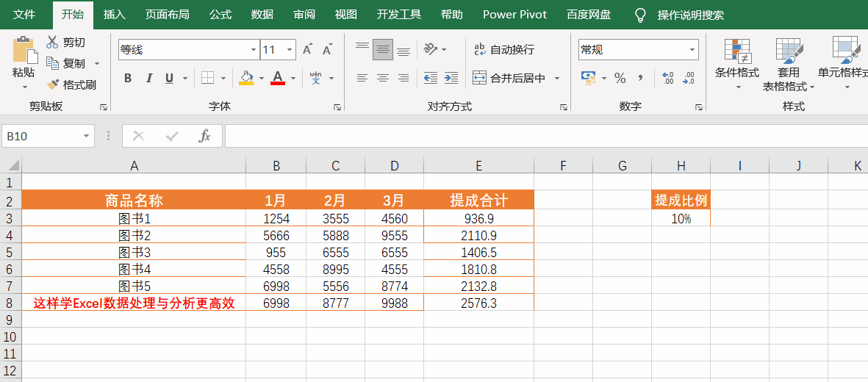The width and height of the screenshot is (868, 382).
Task: Toggle italic formatting
Action: pyautogui.click(x=149, y=78)
